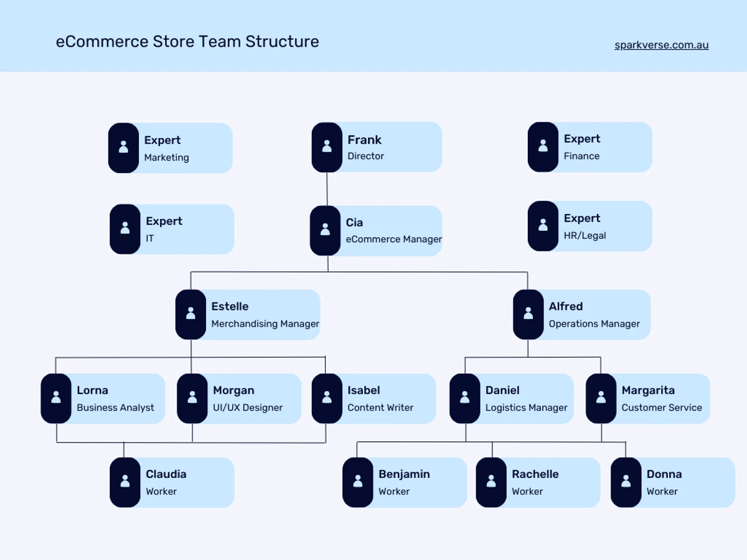Click the HR/Legal Expert person icon
This screenshot has width=747, height=560.
click(543, 226)
